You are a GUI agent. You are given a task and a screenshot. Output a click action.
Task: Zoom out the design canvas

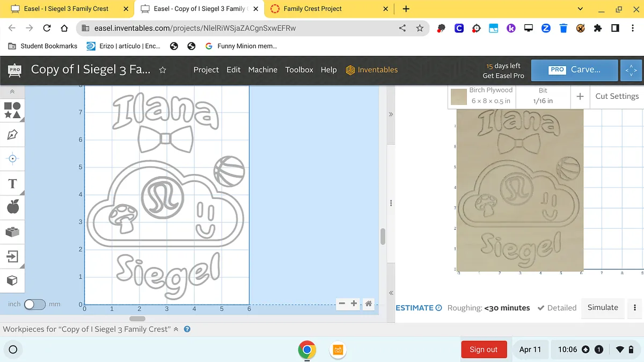342,303
